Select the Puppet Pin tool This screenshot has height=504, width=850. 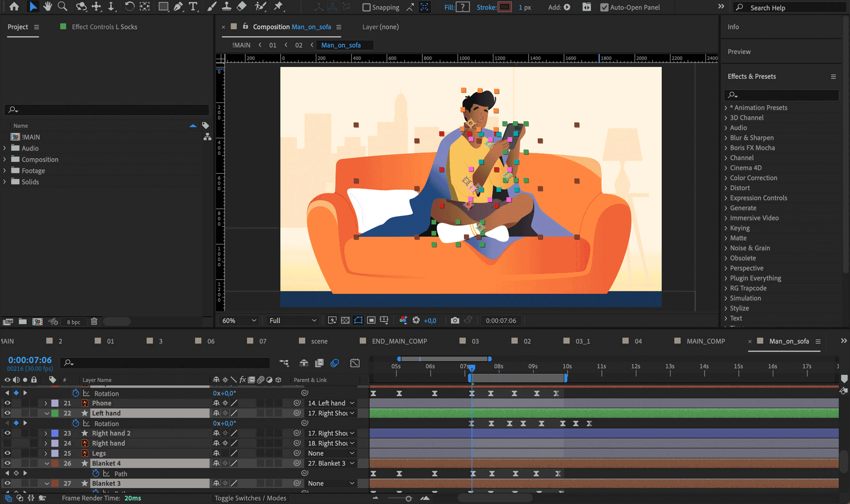[x=278, y=7]
